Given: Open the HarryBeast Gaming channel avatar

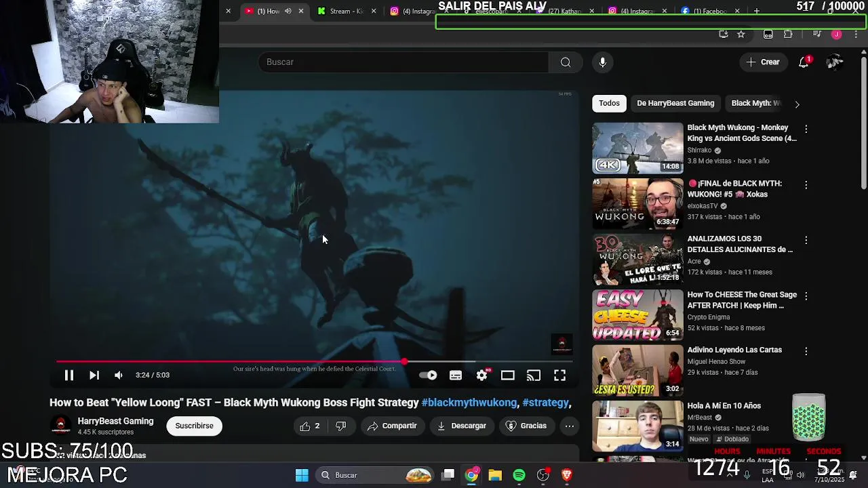Looking at the screenshot, I should 61,426.
